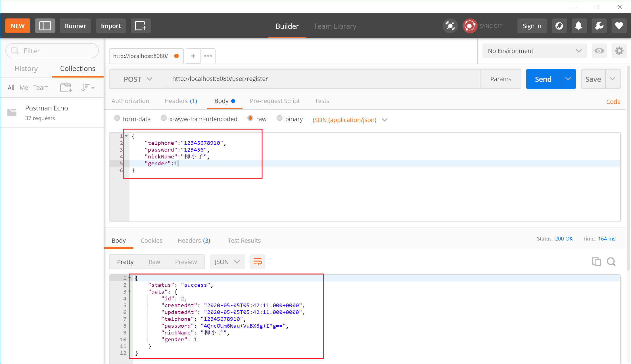
Task: Click the Params tab in request builder
Action: (501, 79)
